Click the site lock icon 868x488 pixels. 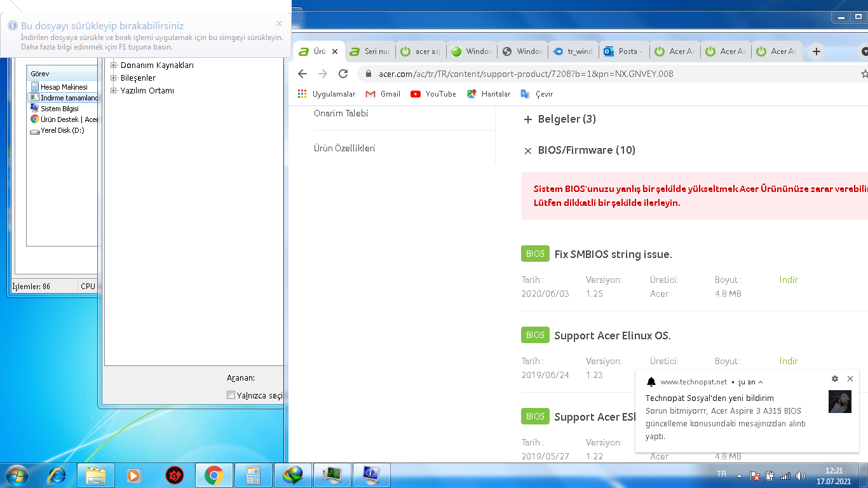click(x=368, y=74)
